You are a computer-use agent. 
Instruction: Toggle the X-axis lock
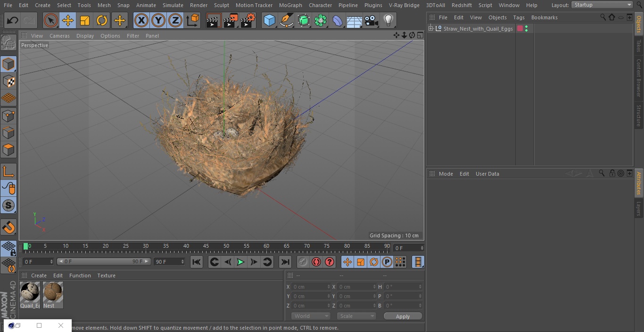tap(141, 21)
